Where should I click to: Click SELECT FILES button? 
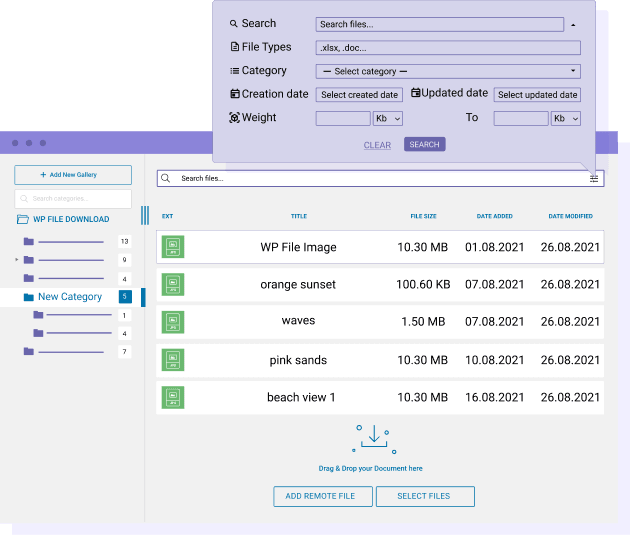pos(425,496)
